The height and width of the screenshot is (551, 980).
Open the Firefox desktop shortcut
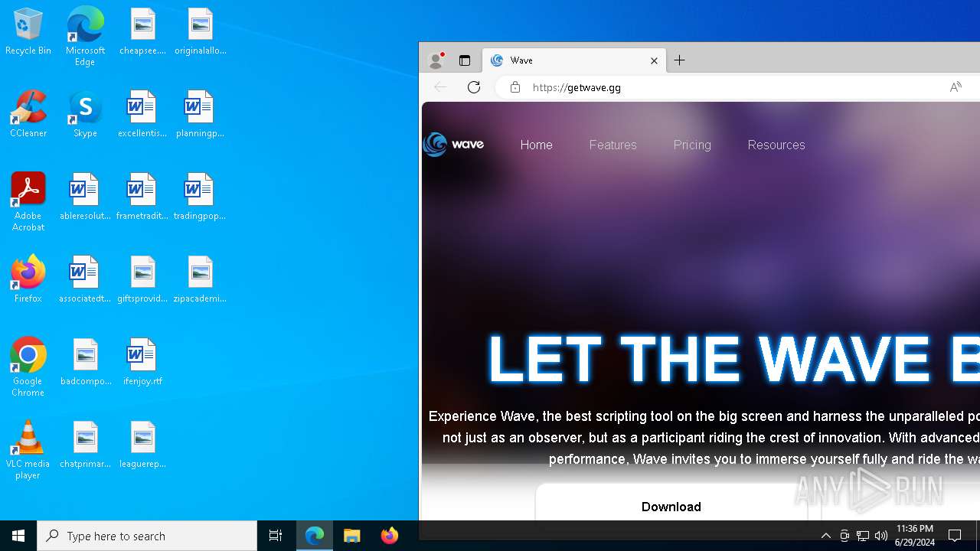tap(28, 279)
